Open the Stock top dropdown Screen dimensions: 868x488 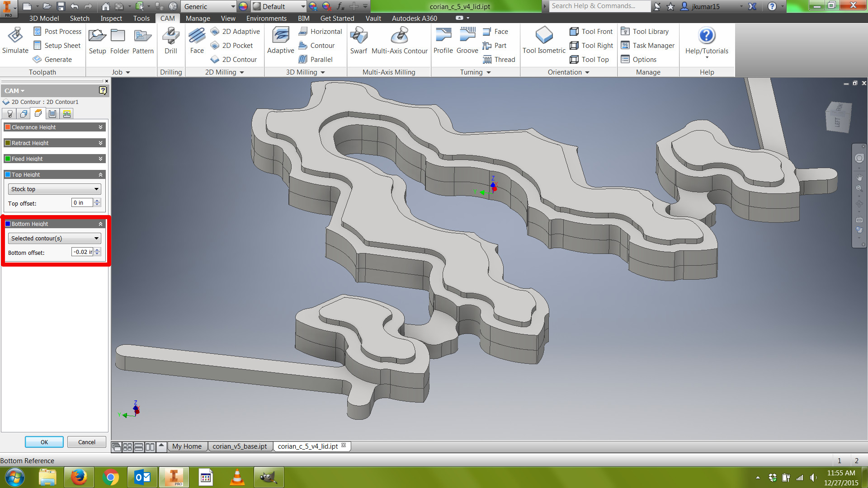55,189
